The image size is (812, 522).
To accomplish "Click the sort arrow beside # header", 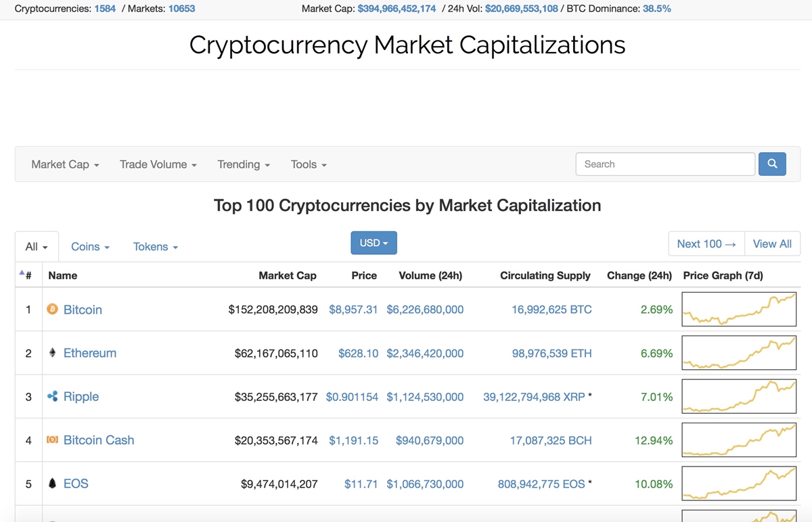I will [21, 272].
